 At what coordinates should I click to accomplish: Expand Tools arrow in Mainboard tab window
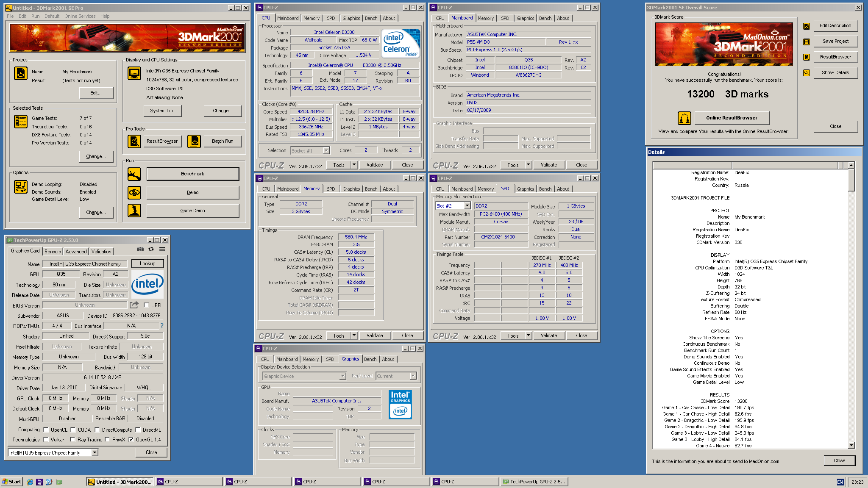click(529, 165)
